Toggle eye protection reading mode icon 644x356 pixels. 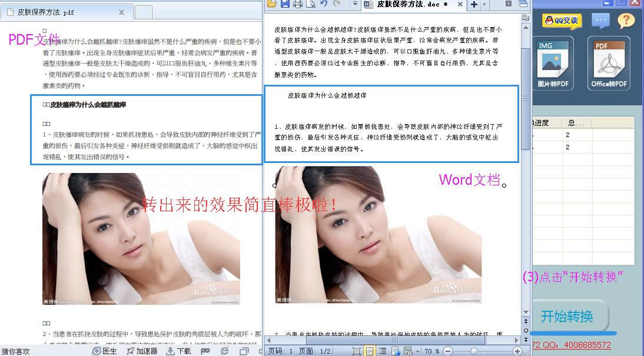(408, 351)
